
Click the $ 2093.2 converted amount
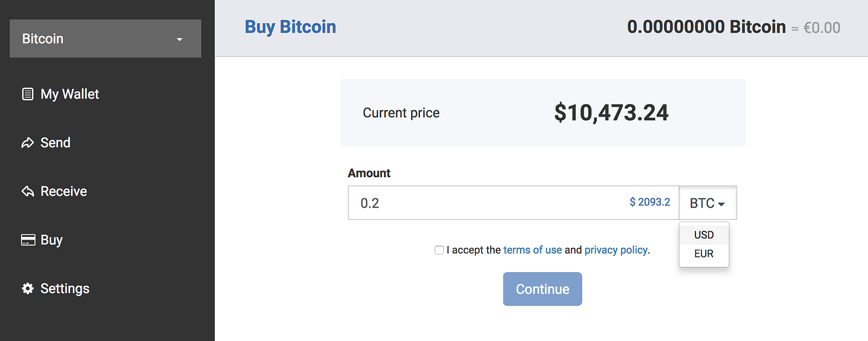click(650, 202)
